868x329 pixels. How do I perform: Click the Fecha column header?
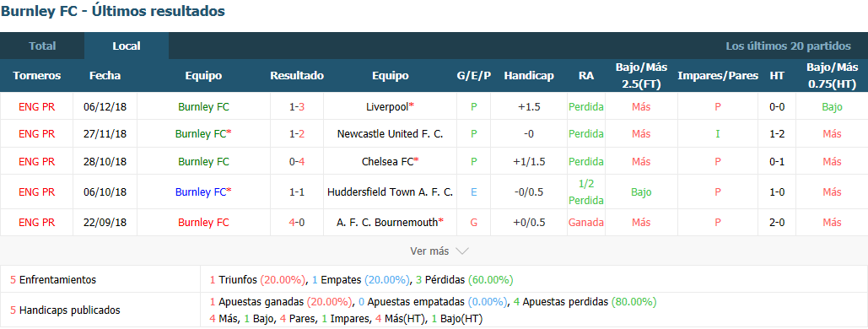105,76
